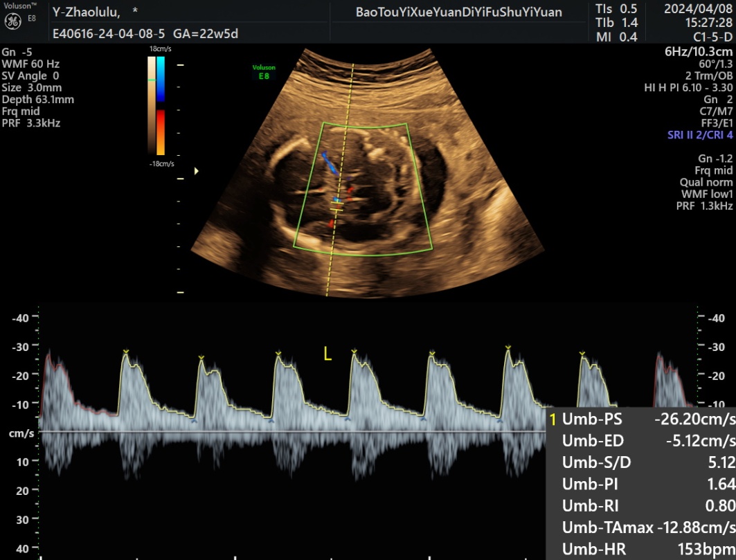Select the Umb-HR 153bpm reading
This screenshot has width=736, height=560.
pyautogui.click(x=640, y=550)
